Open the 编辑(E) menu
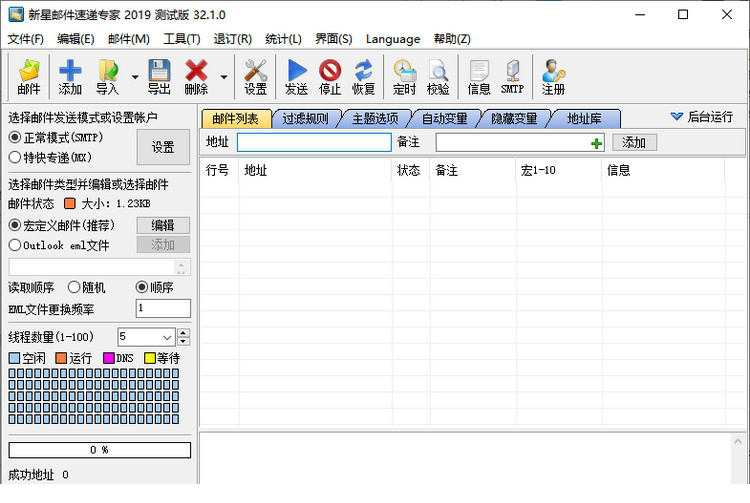Screen dimensions: 750x503 click(76, 39)
